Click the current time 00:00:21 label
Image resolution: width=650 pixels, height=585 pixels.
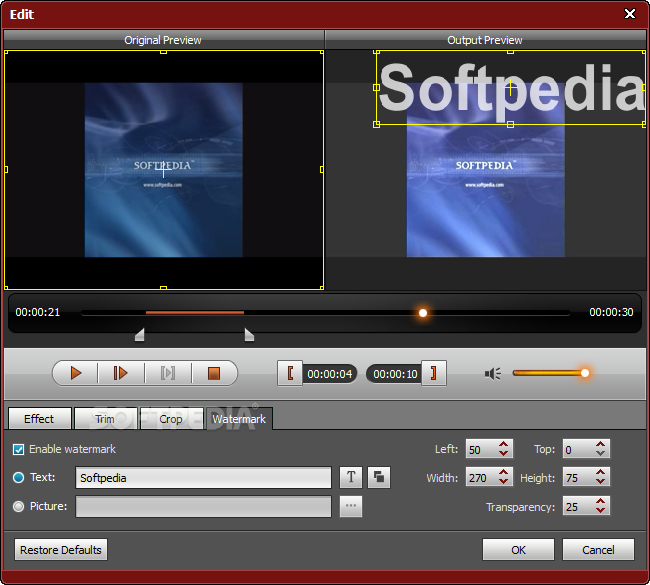click(x=38, y=312)
